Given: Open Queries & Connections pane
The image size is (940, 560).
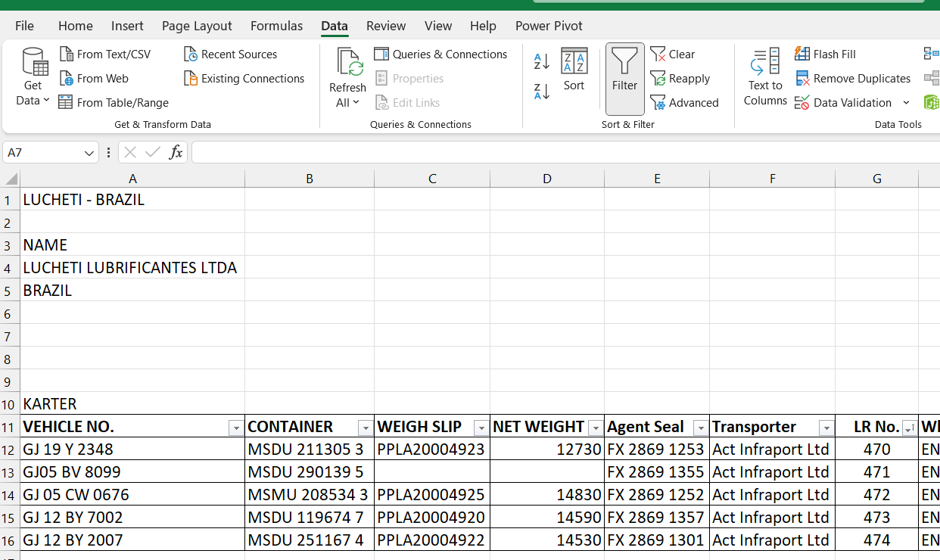Looking at the screenshot, I should (x=440, y=54).
